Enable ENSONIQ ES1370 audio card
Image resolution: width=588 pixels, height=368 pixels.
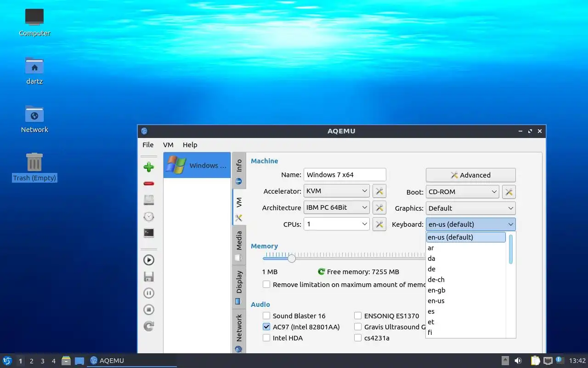pyautogui.click(x=358, y=316)
